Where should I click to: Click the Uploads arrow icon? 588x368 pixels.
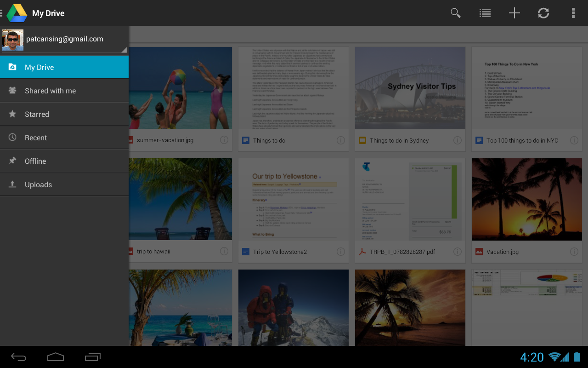click(x=13, y=184)
